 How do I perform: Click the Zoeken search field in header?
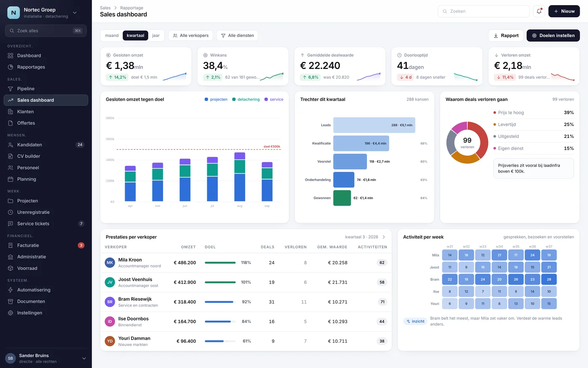tap(483, 11)
